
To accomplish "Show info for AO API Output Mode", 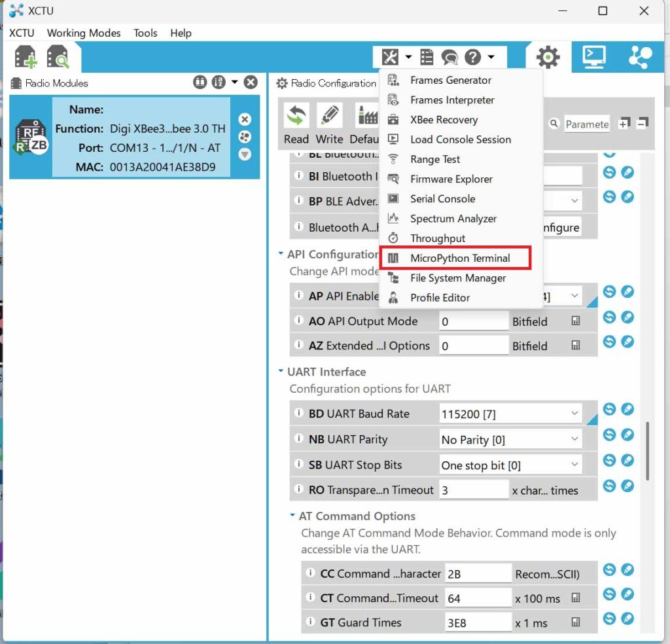I will [x=299, y=320].
